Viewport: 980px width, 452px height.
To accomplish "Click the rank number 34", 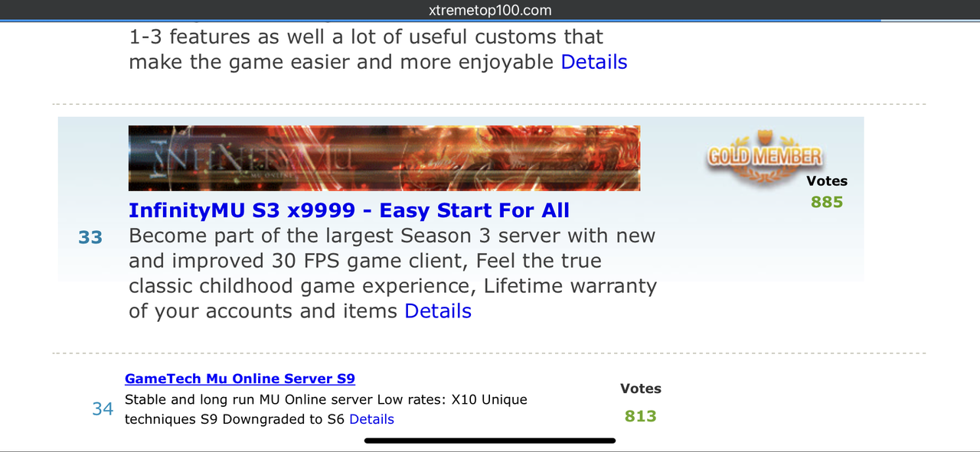I will tap(103, 409).
